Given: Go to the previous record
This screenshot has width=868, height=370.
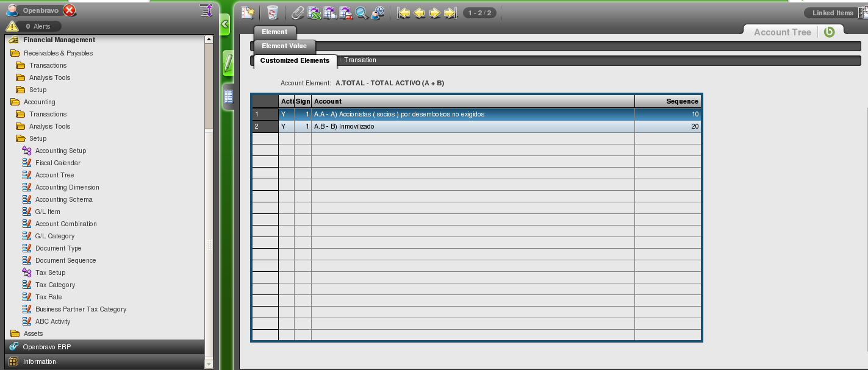Looking at the screenshot, I should pyautogui.click(x=420, y=13).
